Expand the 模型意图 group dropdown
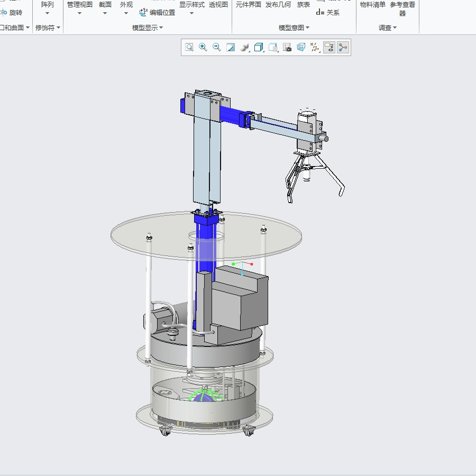This screenshot has width=476, height=476. coord(294,28)
